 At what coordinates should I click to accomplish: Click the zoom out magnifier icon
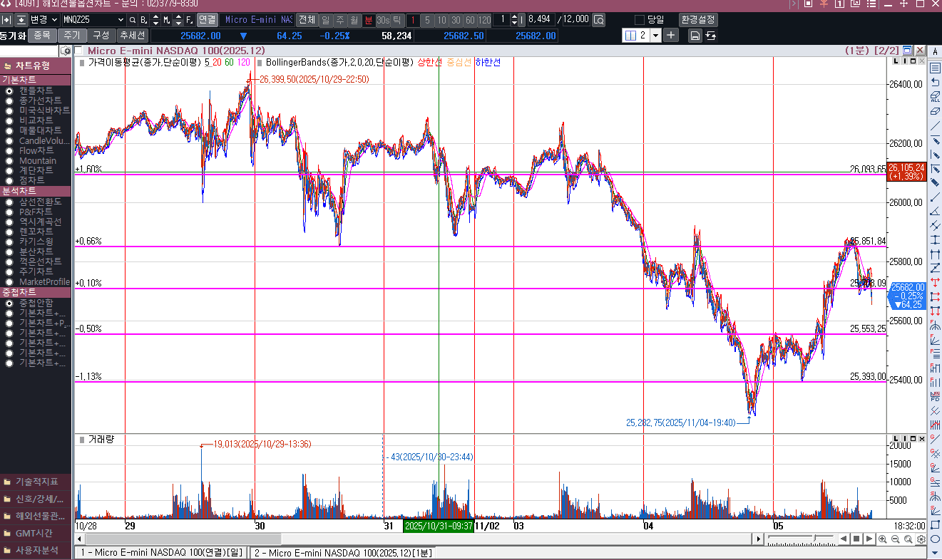tap(896, 539)
